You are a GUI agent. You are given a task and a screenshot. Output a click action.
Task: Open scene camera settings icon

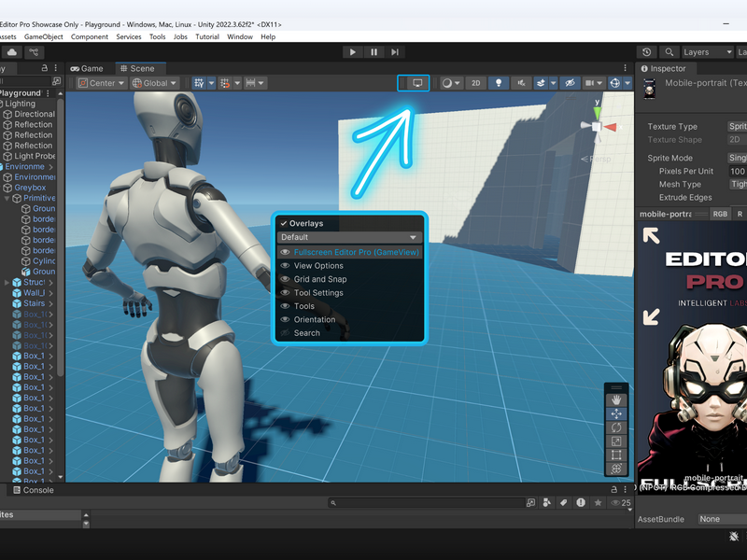click(590, 83)
